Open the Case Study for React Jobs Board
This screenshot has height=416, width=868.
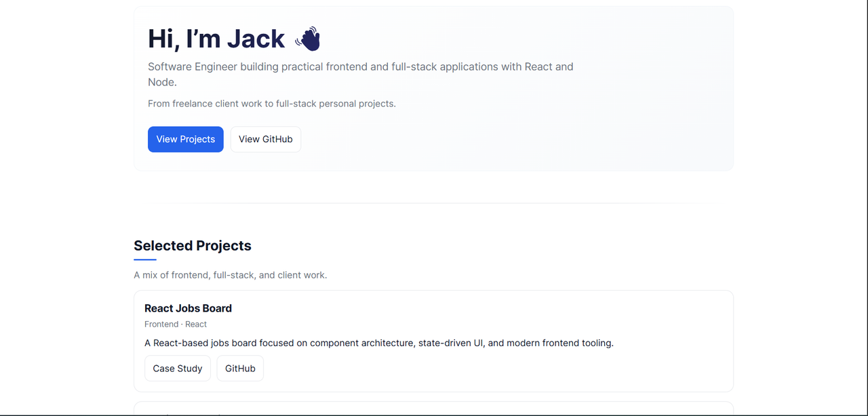point(177,368)
